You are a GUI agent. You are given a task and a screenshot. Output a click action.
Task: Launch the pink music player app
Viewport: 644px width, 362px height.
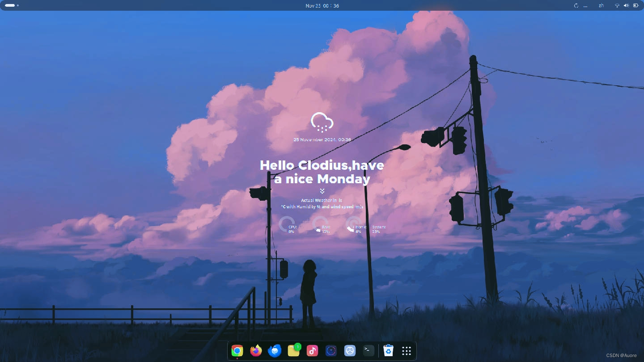coord(312,351)
